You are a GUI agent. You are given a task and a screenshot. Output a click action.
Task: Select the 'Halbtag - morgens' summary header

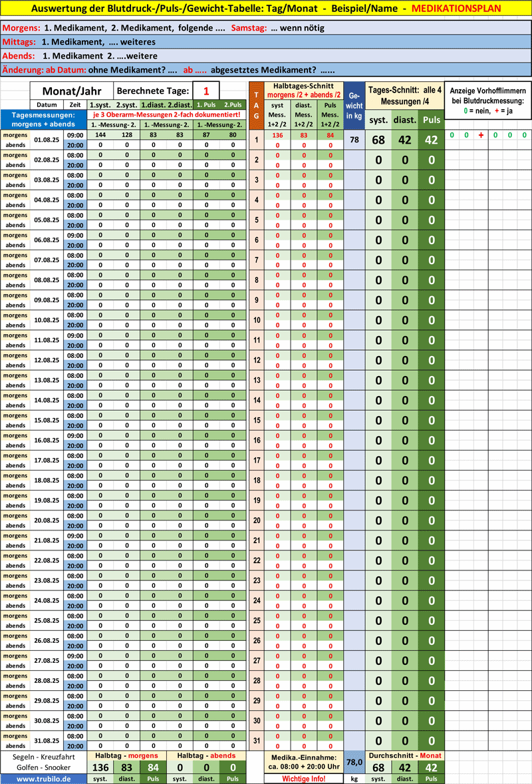pos(127,755)
